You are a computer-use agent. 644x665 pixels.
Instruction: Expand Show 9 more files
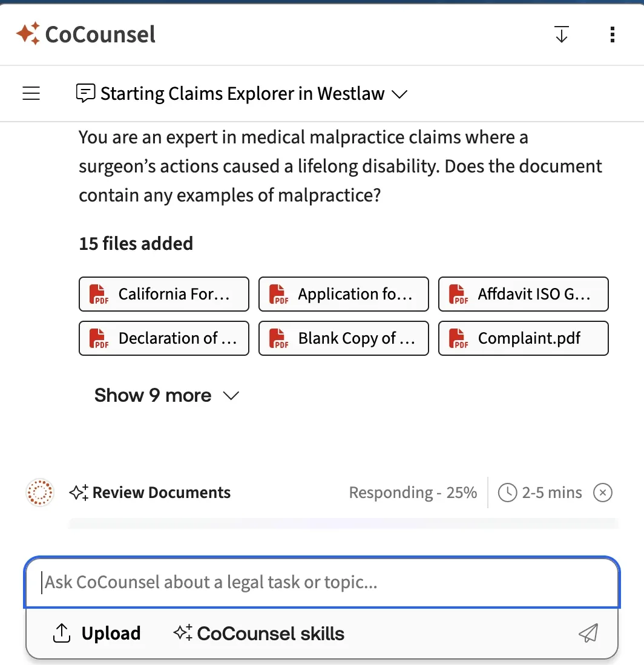166,396
